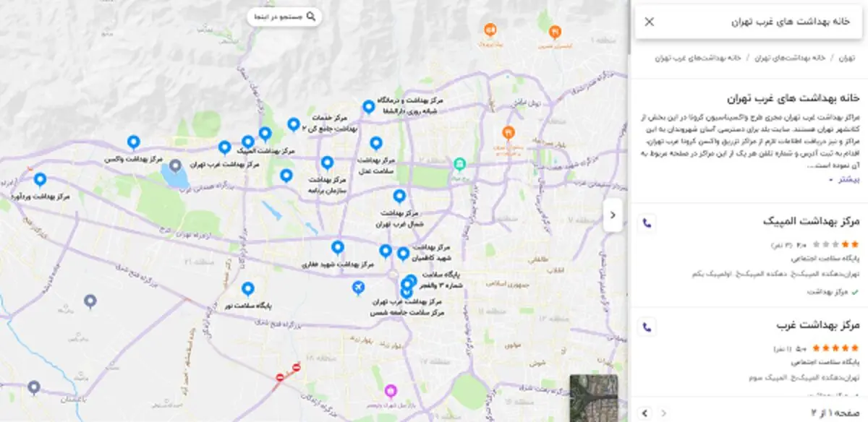Screen dimensions: 868x422
Task: Select the مرکز بهداشت واکسن map pin
Action: pyautogui.click(x=133, y=143)
